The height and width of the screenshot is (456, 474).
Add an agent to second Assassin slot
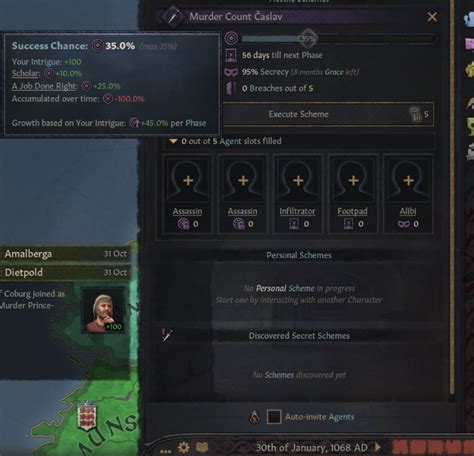[x=243, y=180]
